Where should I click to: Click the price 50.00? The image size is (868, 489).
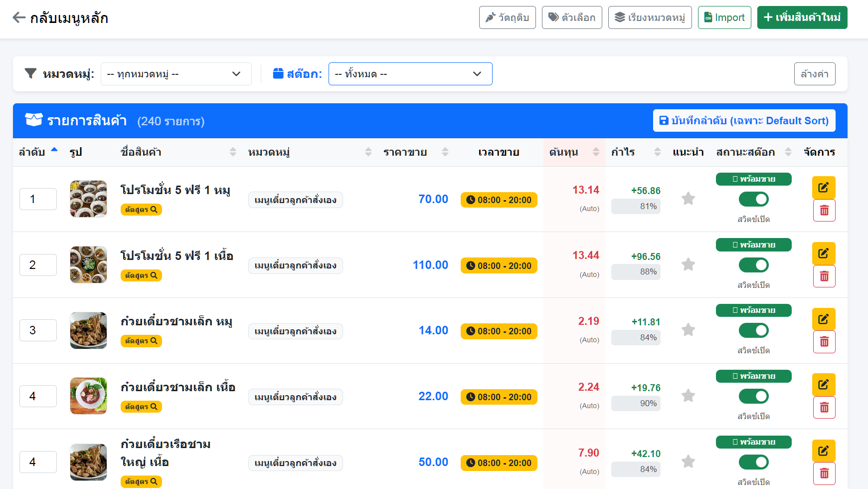[433, 462]
